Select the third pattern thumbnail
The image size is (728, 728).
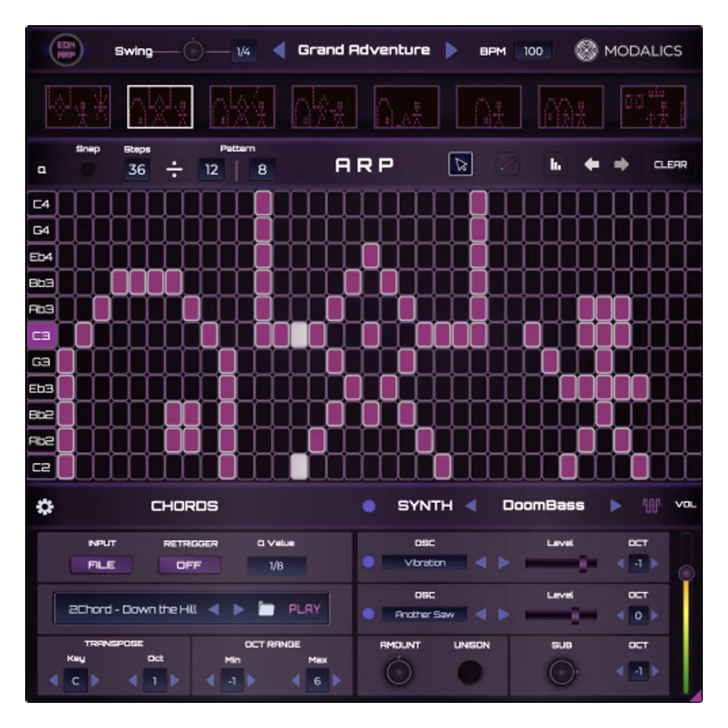click(x=242, y=107)
